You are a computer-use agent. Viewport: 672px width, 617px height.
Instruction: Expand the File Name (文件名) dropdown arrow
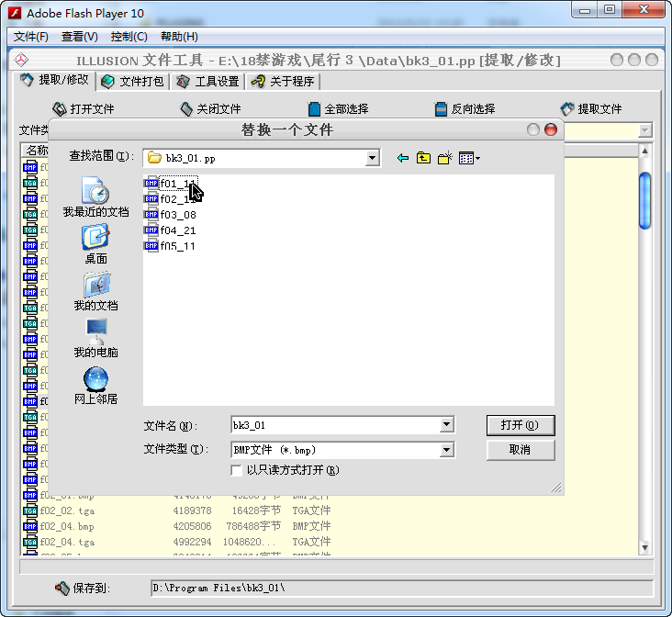[x=446, y=425]
